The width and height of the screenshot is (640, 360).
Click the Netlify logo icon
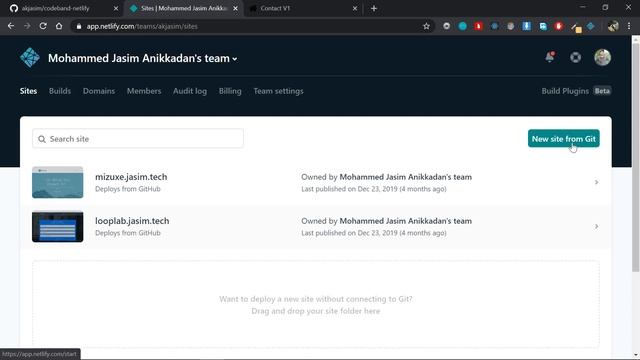pos(30,58)
